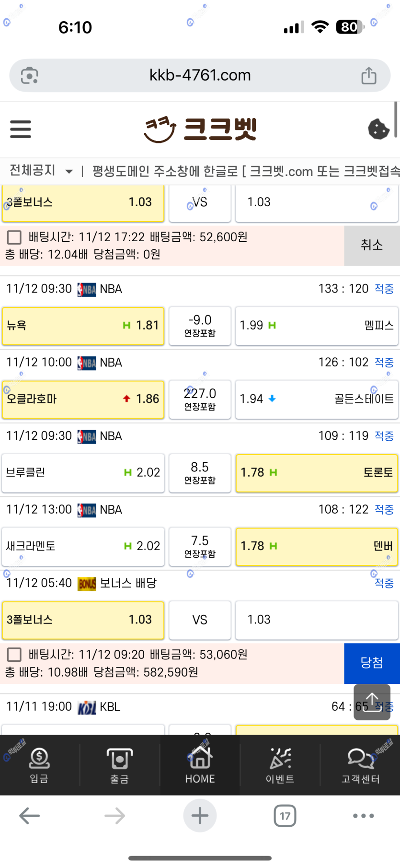Open the browser tabs counter showing 17

[x=285, y=816]
